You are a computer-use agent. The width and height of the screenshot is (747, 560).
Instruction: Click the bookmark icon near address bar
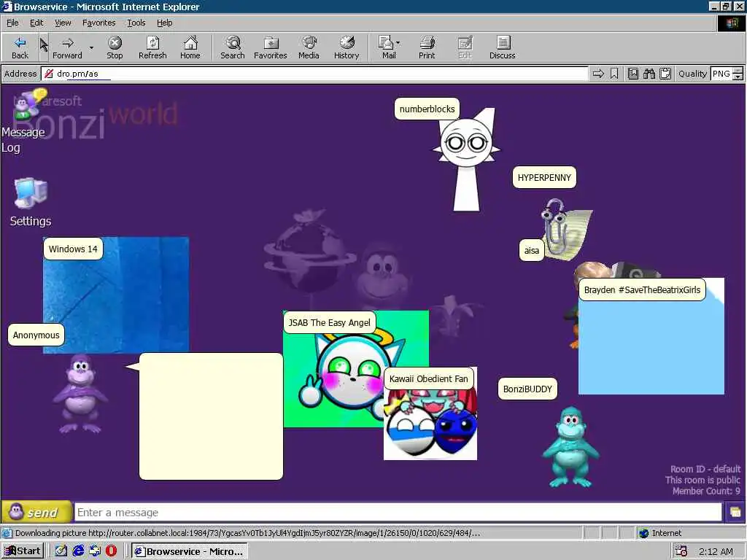tap(614, 74)
